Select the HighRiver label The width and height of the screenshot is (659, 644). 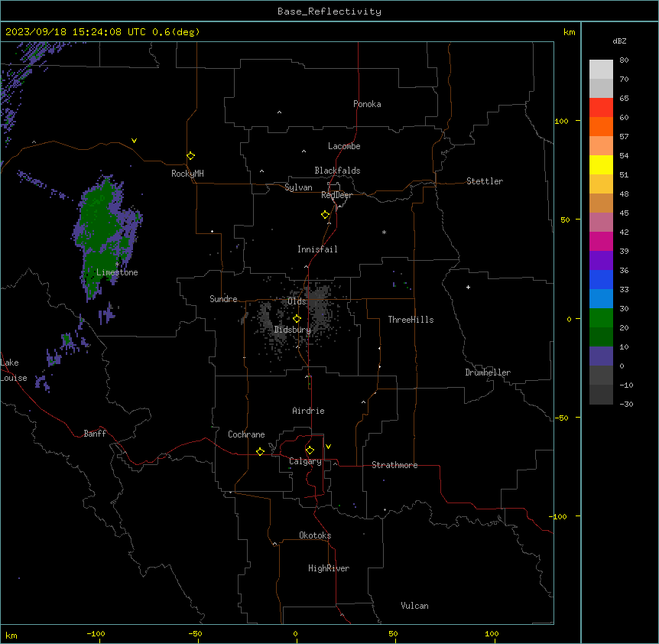[x=329, y=568]
